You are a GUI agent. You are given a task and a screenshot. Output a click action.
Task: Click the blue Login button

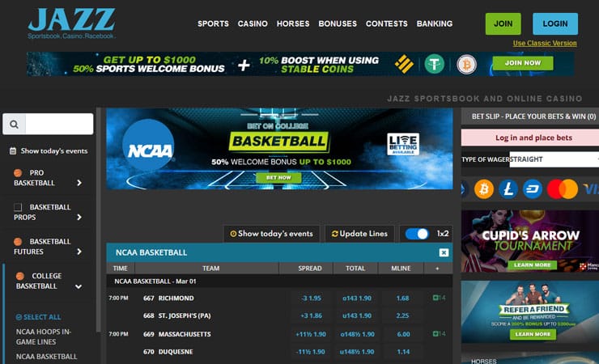click(555, 23)
